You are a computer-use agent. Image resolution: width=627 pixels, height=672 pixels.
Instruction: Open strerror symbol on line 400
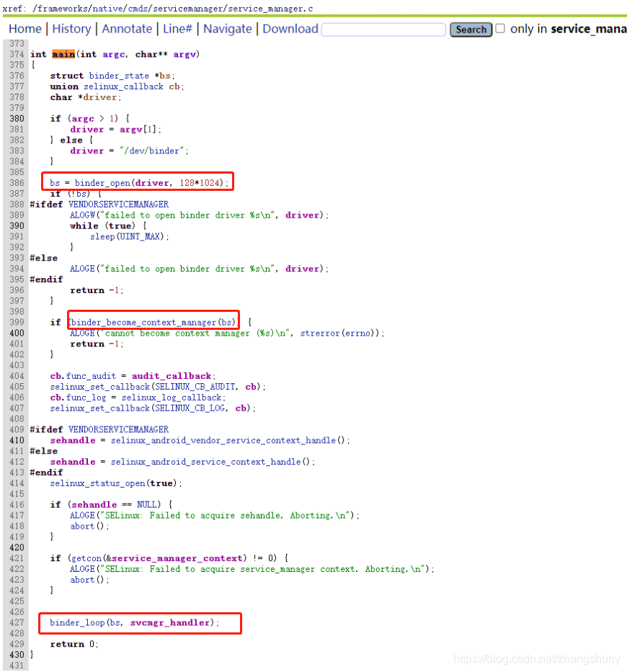(319, 333)
